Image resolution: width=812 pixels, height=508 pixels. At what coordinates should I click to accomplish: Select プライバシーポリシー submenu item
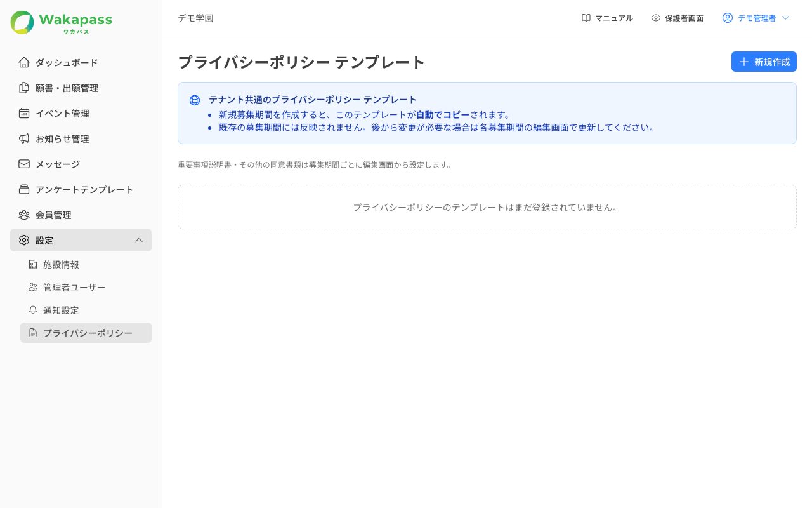(x=86, y=333)
